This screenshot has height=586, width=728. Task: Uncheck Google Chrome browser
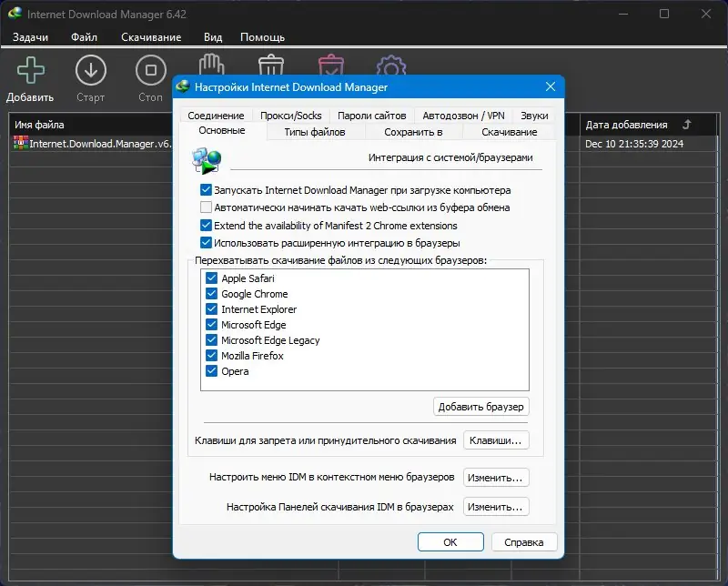[211, 294]
